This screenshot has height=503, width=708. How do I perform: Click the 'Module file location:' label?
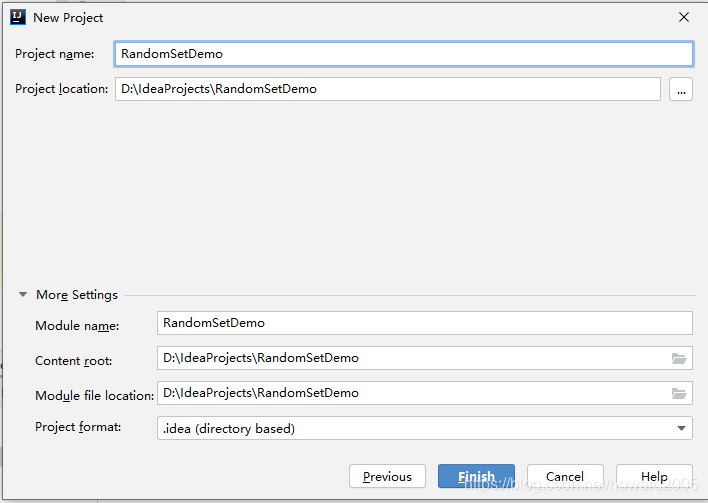pyautogui.click(x=95, y=396)
